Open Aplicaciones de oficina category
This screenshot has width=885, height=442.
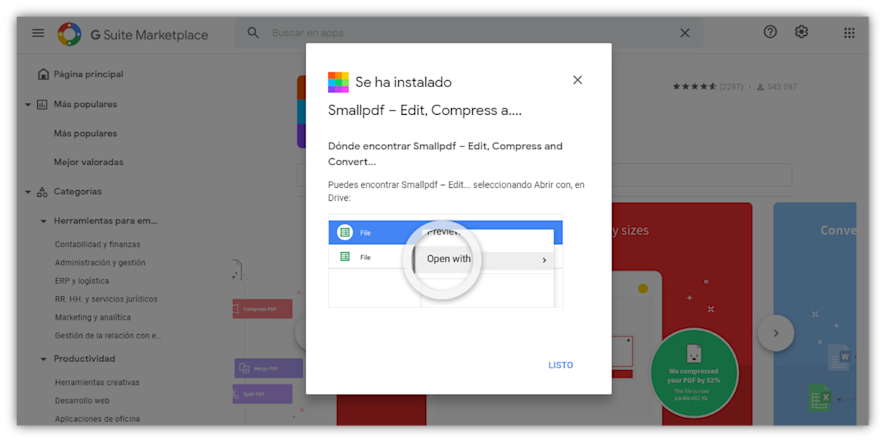[x=97, y=419]
